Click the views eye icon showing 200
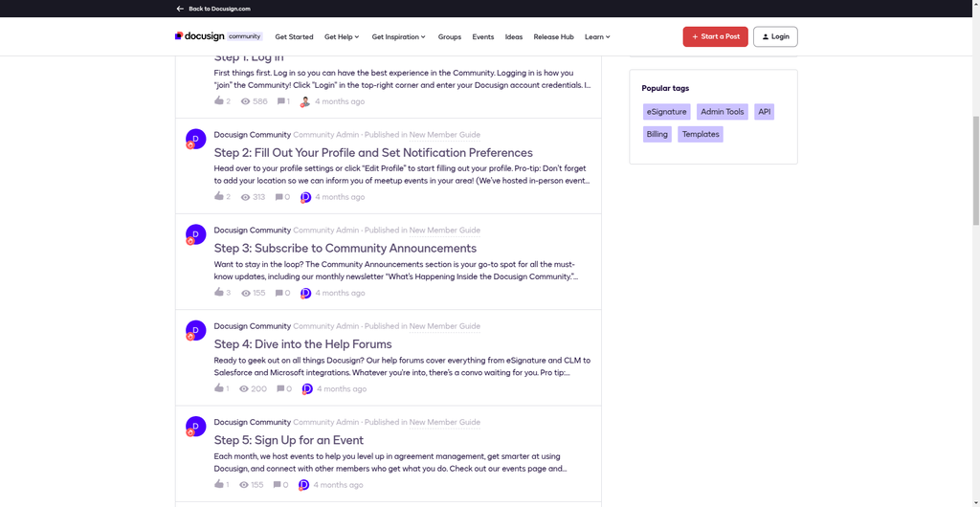The image size is (980, 507). (x=244, y=389)
